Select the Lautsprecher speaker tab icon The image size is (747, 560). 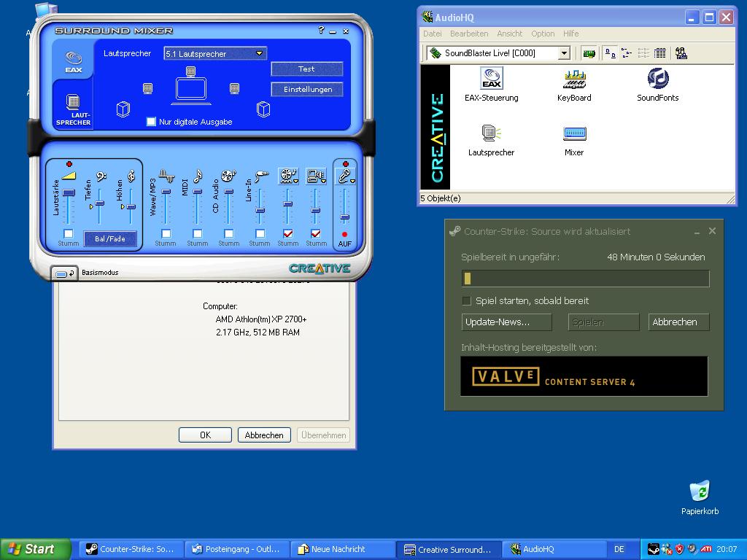tap(74, 109)
